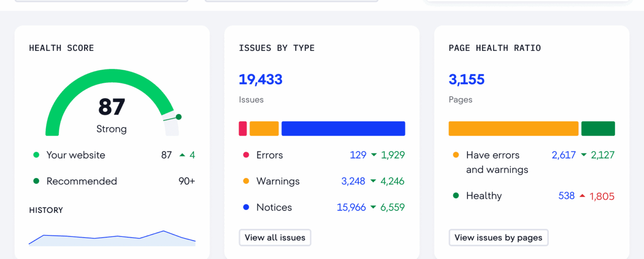Click the Strong rating label
Image resolution: width=644 pixels, height=259 pixels.
click(x=111, y=129)
